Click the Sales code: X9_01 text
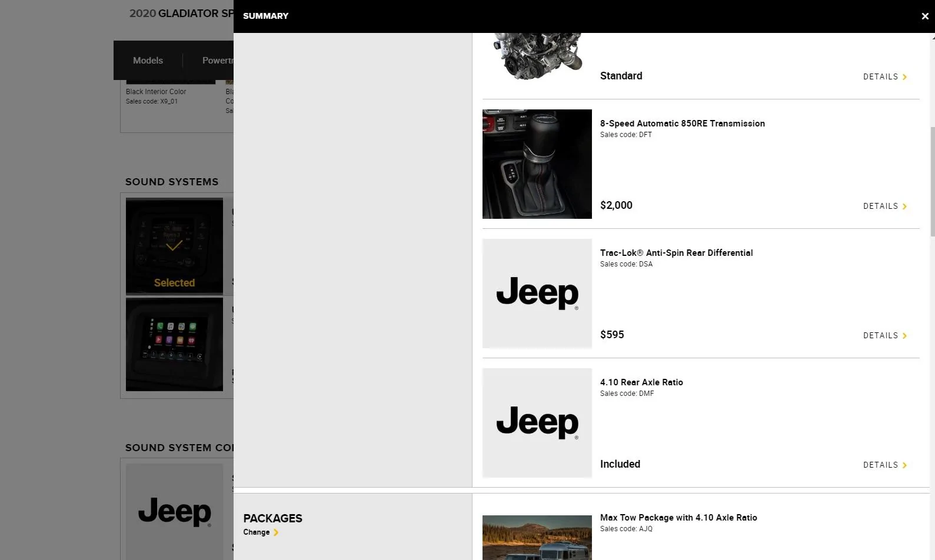The width and height of the screenshot is (935, 560). coord(152,101)
